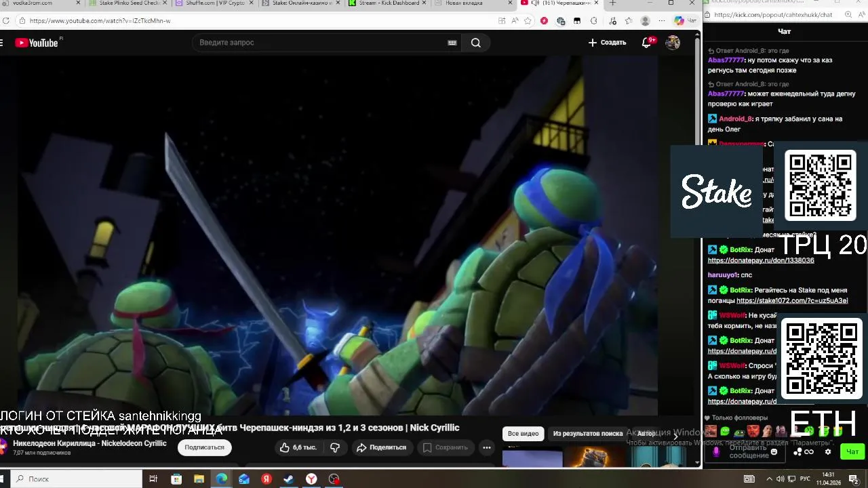Send message with green Чат button

click(x=852, y=451)
